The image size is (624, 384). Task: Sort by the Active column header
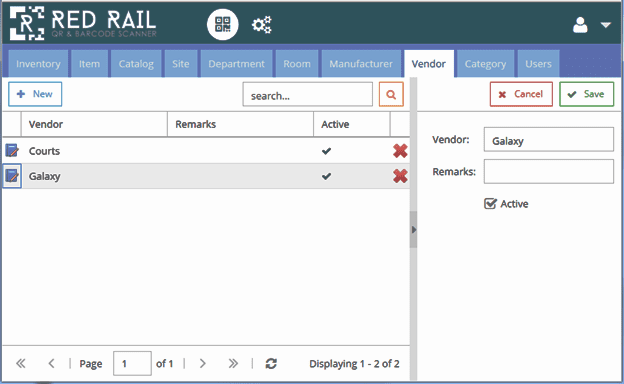tap(352, 124)
